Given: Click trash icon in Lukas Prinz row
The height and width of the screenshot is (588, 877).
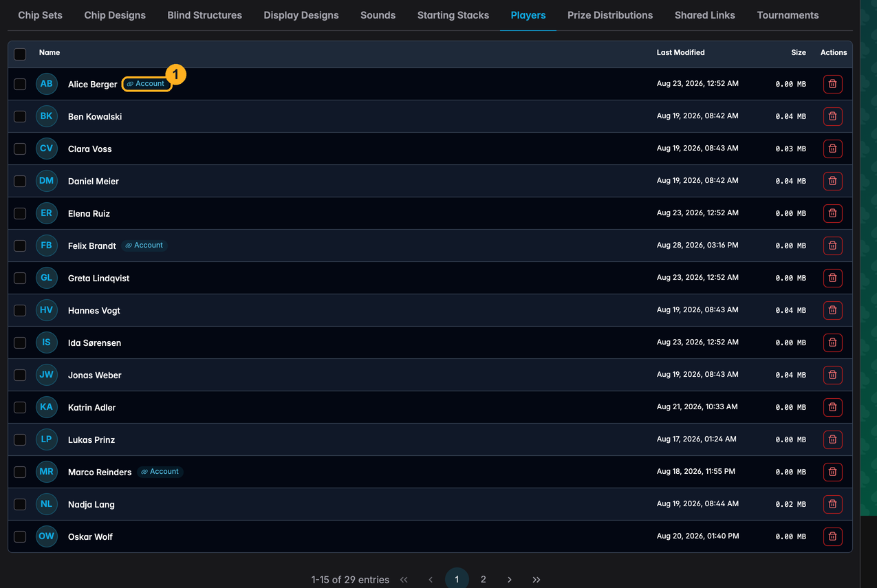Looking at the screenshot, I should coord(832,439).
